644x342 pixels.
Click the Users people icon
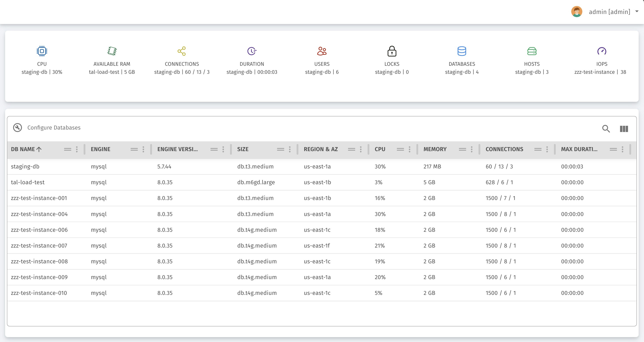322,51
